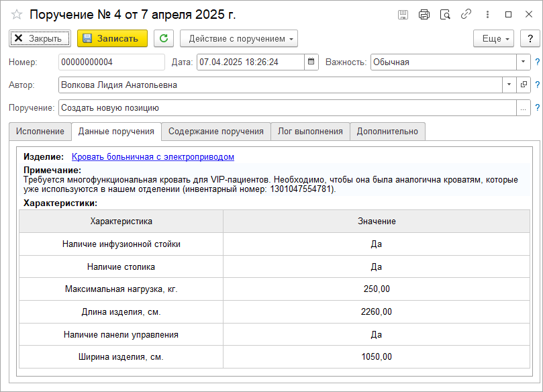Open the Содержание поручения tab

pos(216,132)
